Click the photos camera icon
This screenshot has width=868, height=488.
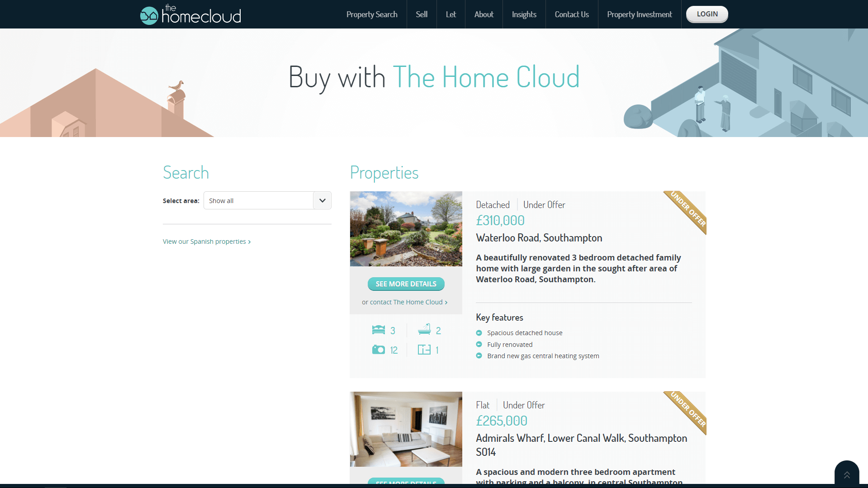[x=379, y=350]
